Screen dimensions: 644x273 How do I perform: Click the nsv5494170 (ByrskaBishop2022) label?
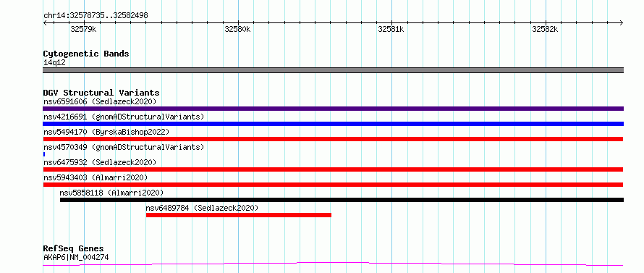[106, 132]
